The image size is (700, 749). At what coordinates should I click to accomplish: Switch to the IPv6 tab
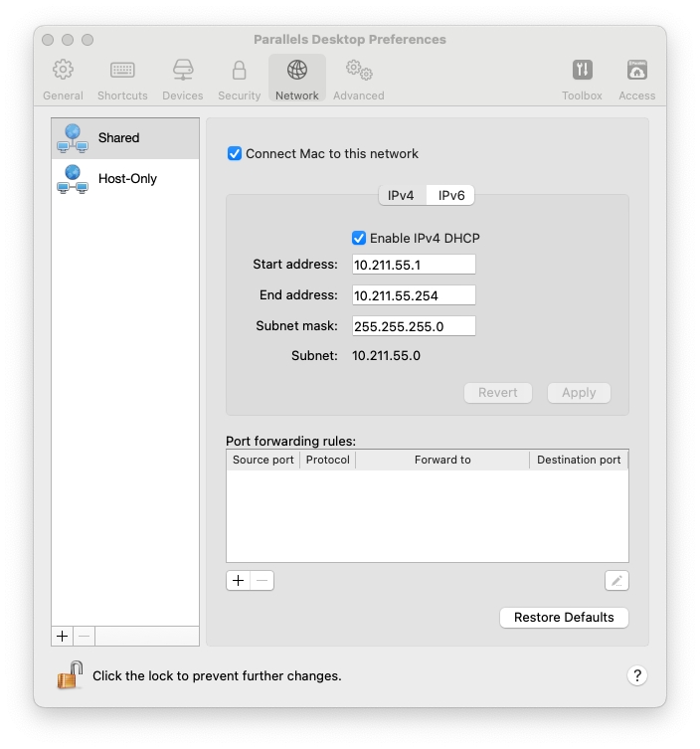451,196
